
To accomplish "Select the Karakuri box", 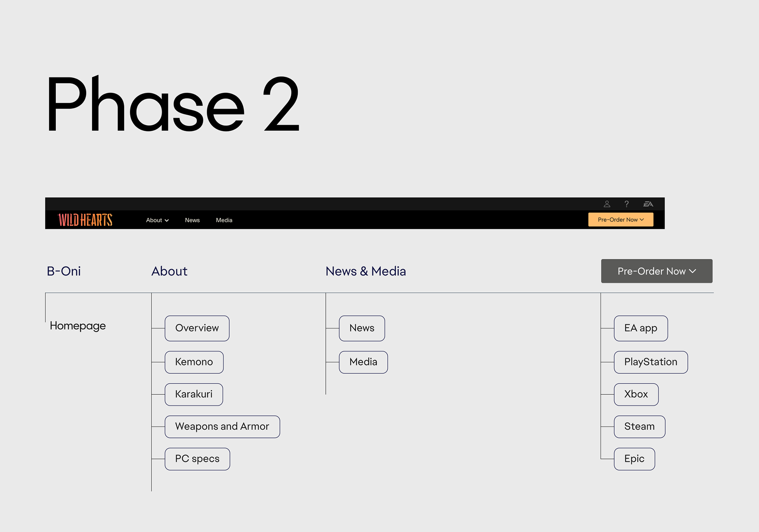I will pyautogui.click(x=194, y=394).
